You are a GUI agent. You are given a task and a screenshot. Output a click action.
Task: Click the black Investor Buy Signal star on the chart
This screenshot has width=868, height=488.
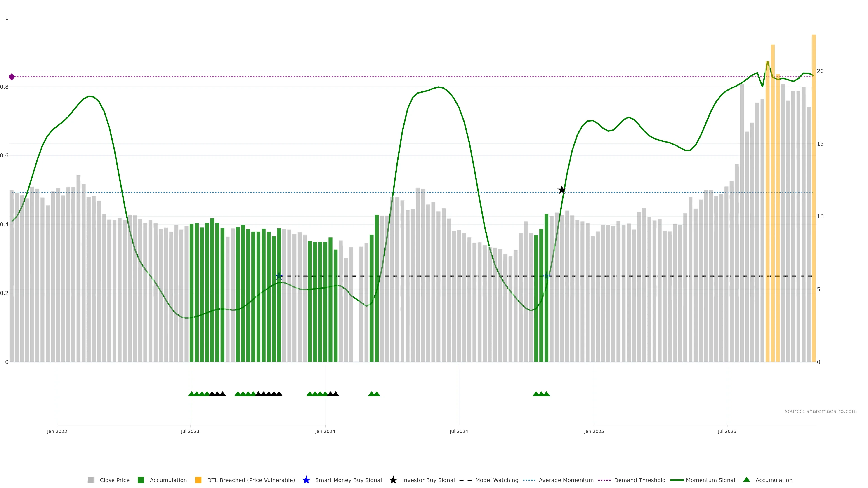[x=562, y=190]
